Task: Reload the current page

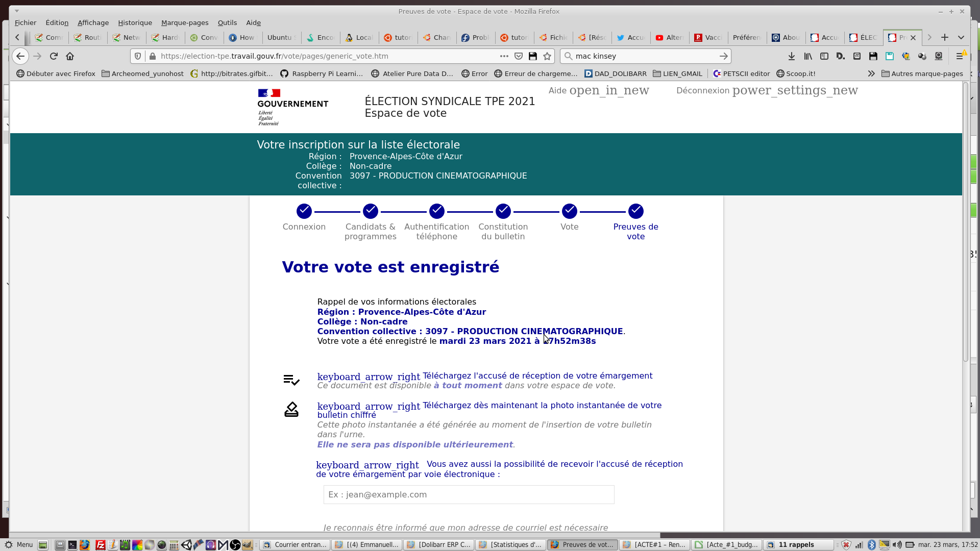Action: click(54, 56)
